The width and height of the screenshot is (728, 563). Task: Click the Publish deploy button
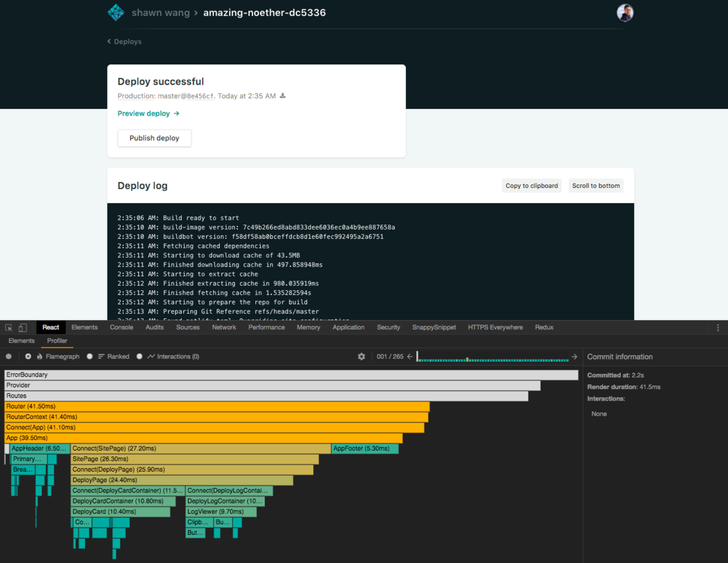click(x=154, y=138)
